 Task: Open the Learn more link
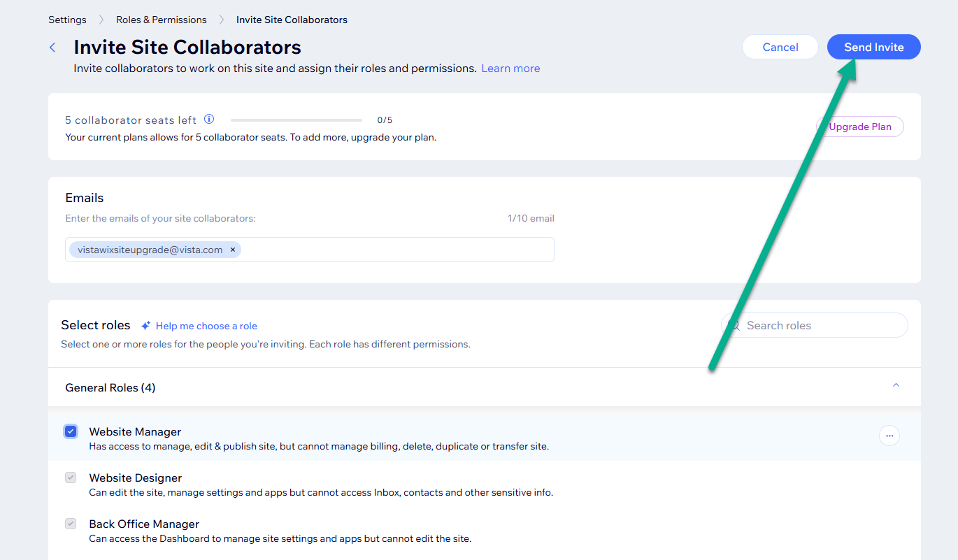[510, 69]
